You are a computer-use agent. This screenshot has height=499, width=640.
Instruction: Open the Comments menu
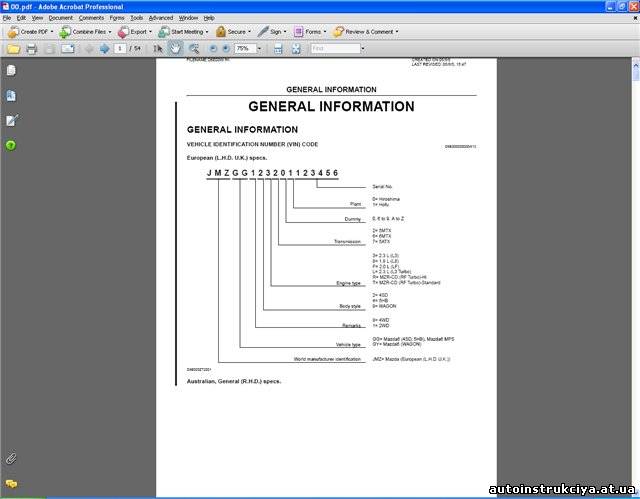(91, 18)
